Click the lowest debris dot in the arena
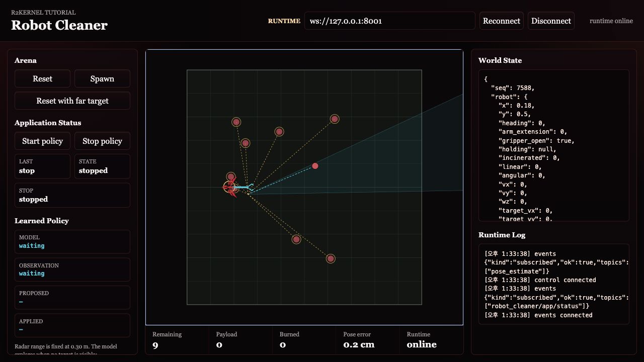The width and height of the screenshot is (644, 362). [x=331, y=258]
